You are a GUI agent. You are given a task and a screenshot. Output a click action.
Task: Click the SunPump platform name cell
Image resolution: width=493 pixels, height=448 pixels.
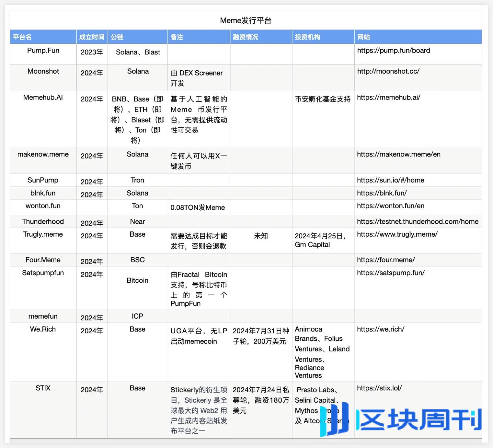pos(43,180)
